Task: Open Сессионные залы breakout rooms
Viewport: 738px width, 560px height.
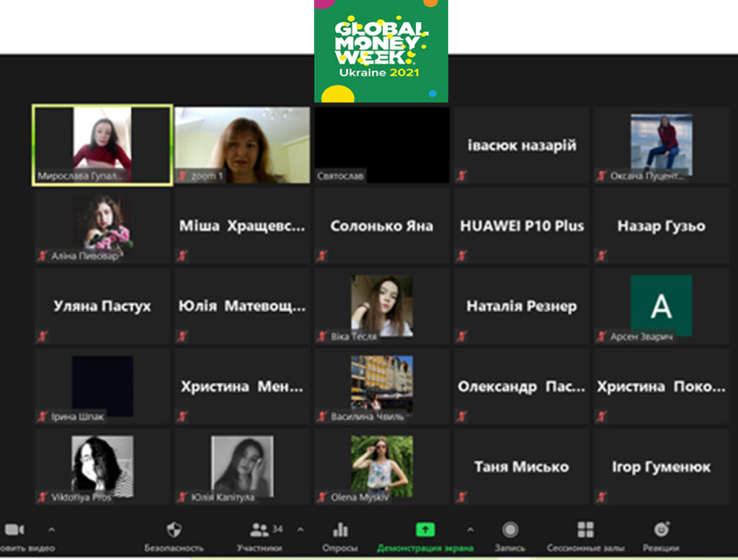Action: [585, 530]
